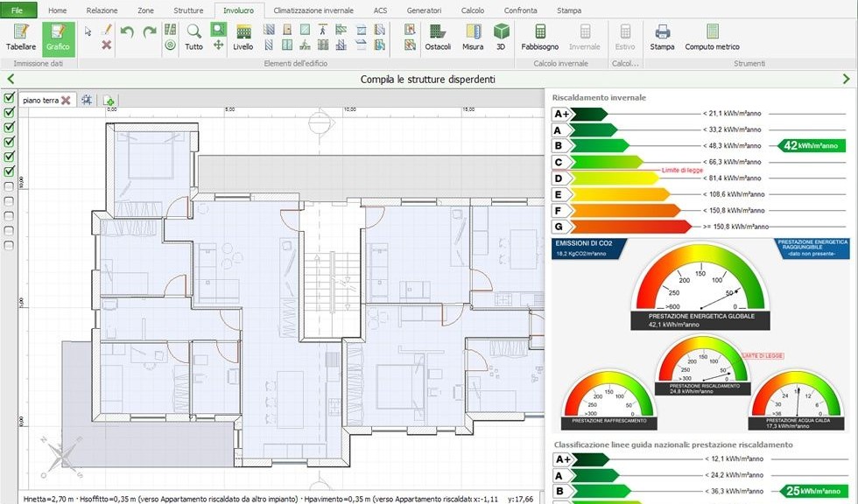The height and width of the screenshot is (504, 858).
Task: Switch to the Generatori tab
Action: pos(424,10)
